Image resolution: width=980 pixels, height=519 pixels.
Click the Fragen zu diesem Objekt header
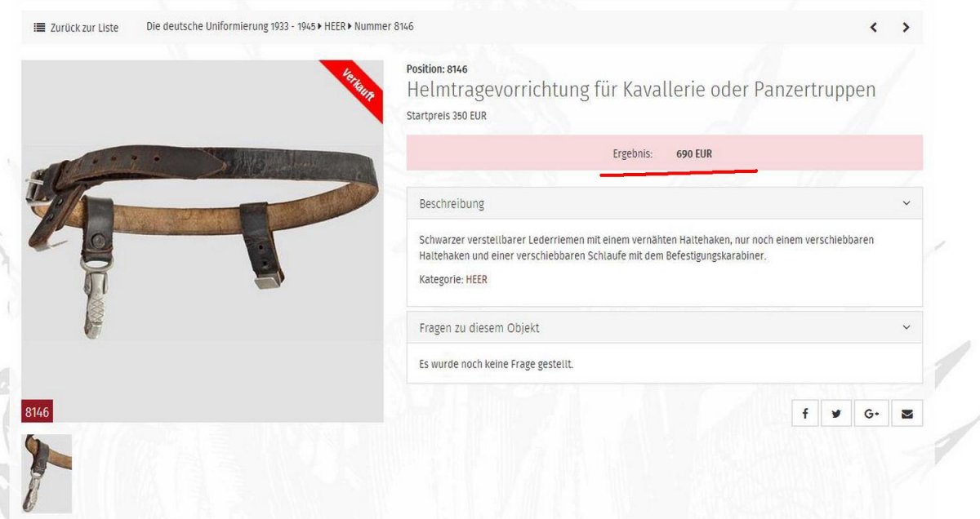(x=665, y=327)
